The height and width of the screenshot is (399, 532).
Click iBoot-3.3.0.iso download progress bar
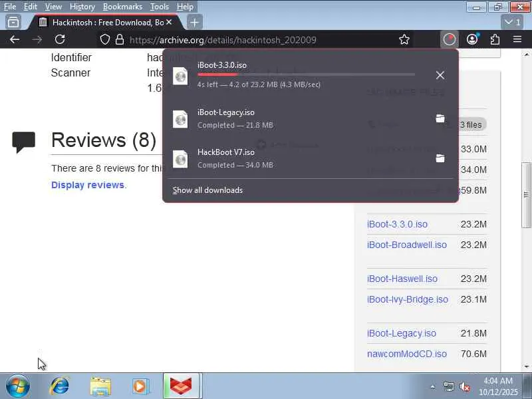pyautogui.click(x=306, y=74)
